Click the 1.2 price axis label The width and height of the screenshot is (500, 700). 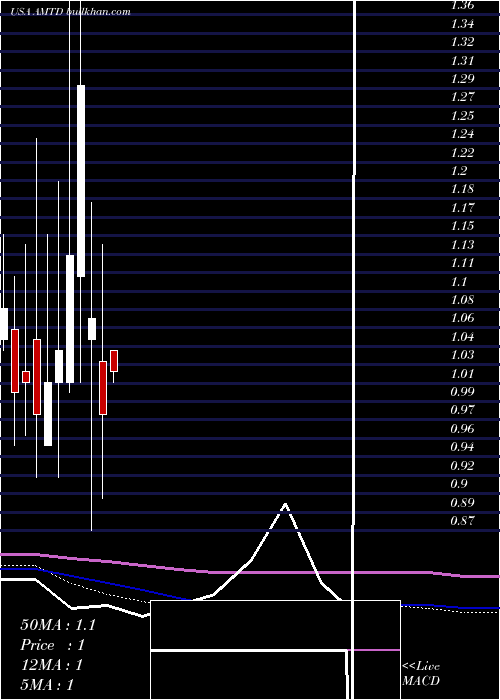click(459, 171)
